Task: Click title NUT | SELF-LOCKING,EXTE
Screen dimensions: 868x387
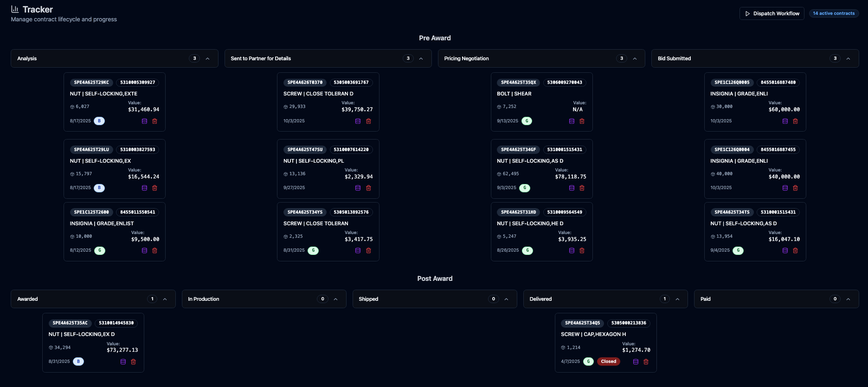Action: (x=103, y=94)
